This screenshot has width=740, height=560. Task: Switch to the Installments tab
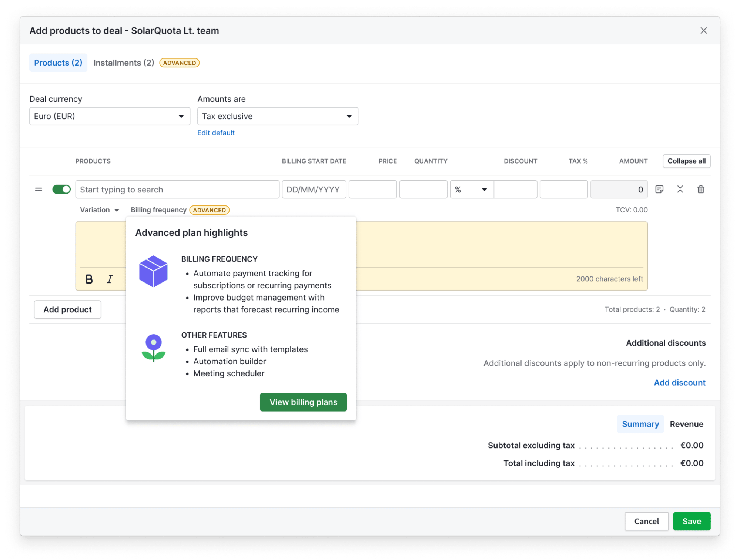tap(124, 62)
